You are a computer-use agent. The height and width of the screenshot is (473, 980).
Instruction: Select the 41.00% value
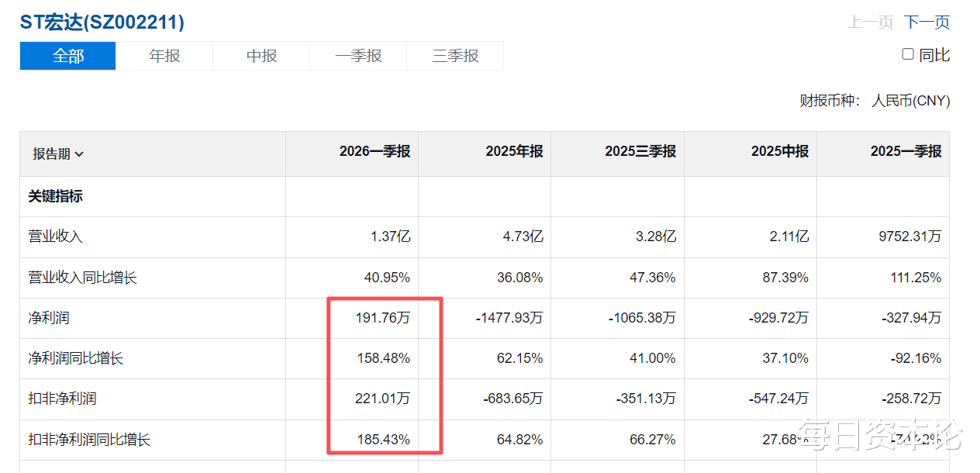[x=653, y=358]
